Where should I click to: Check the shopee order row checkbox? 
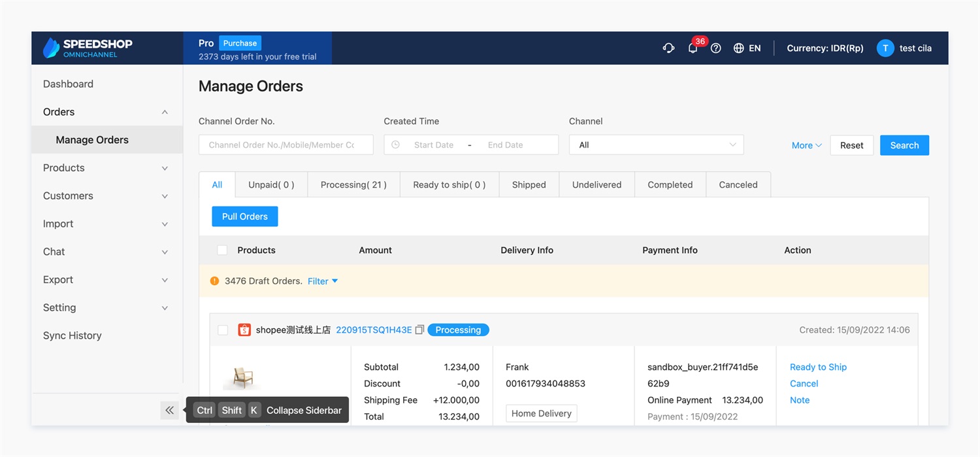coord(223,330)
